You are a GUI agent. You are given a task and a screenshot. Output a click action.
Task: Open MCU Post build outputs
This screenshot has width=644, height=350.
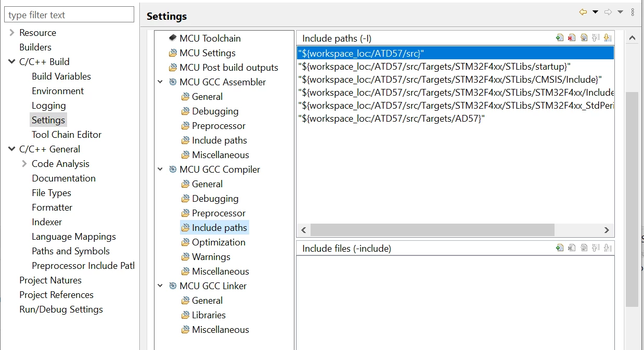tap(229, 67)
